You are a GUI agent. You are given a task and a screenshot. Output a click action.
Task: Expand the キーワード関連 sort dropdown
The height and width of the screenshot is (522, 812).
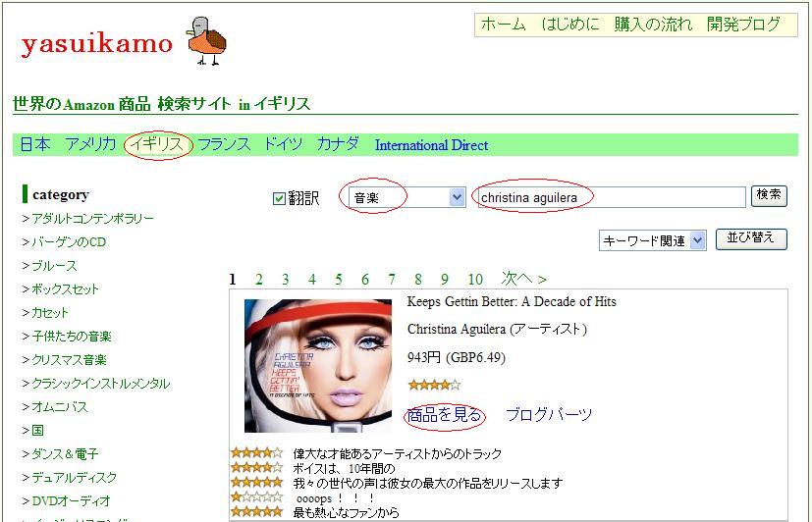[x=653, y=240]
